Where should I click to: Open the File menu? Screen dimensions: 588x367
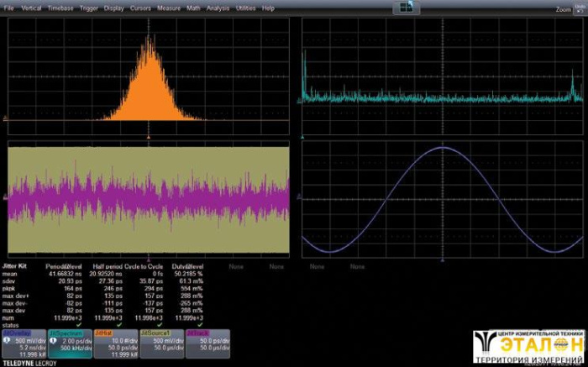coord(9,8)
